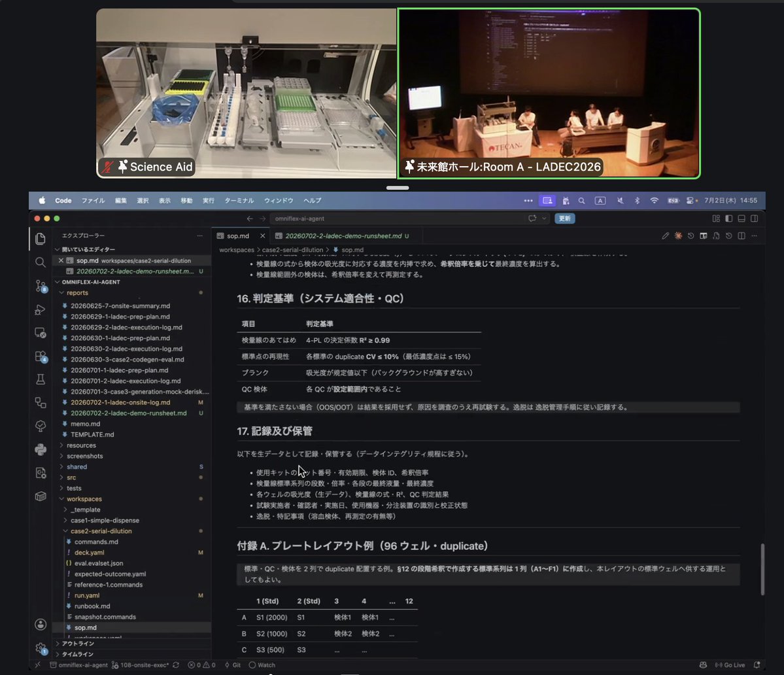Open Explorer panel ellipsis menu

[200, 235]
